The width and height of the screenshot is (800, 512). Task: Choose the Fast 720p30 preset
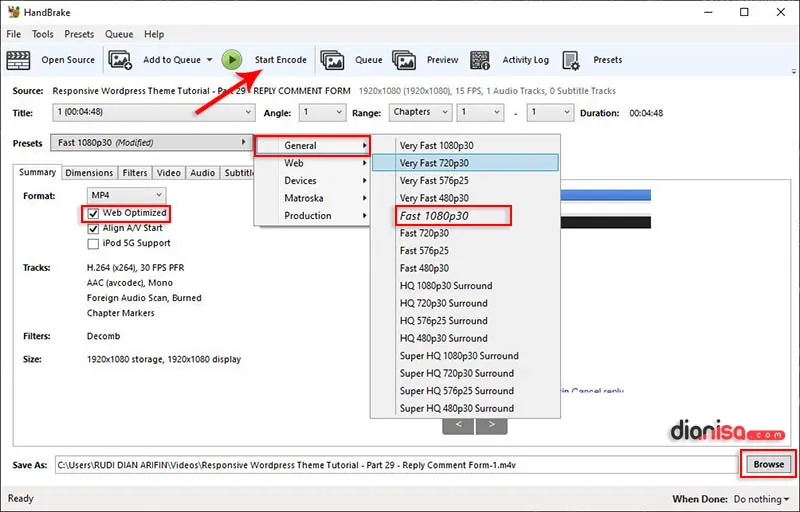(465, 233)
